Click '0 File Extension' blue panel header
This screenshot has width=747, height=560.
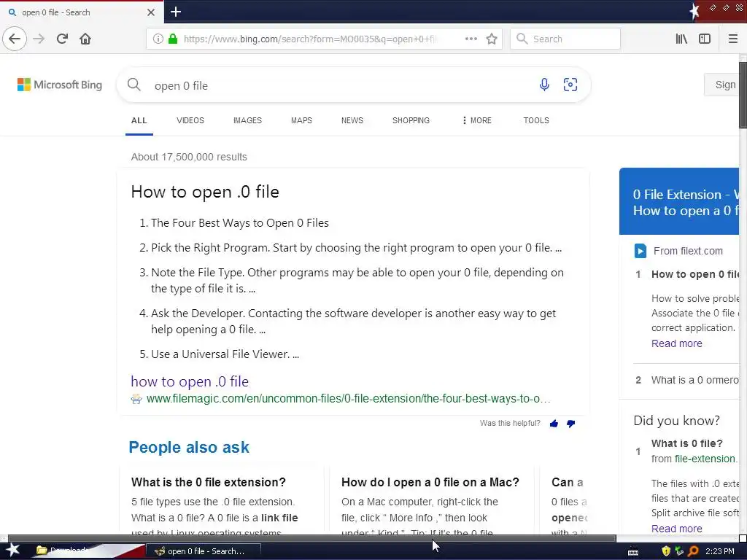[x=679, y=201]
